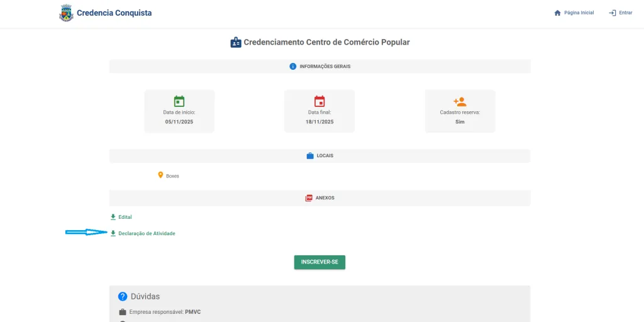Click the home icon in header
The width and height of the screenshot is (644, 322).
(557, 13)
